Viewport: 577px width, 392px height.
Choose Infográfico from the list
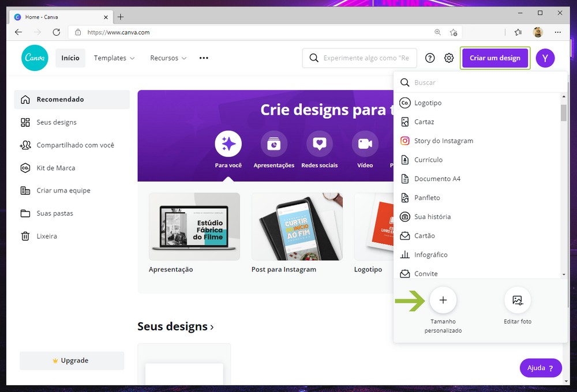coord(477,254)
